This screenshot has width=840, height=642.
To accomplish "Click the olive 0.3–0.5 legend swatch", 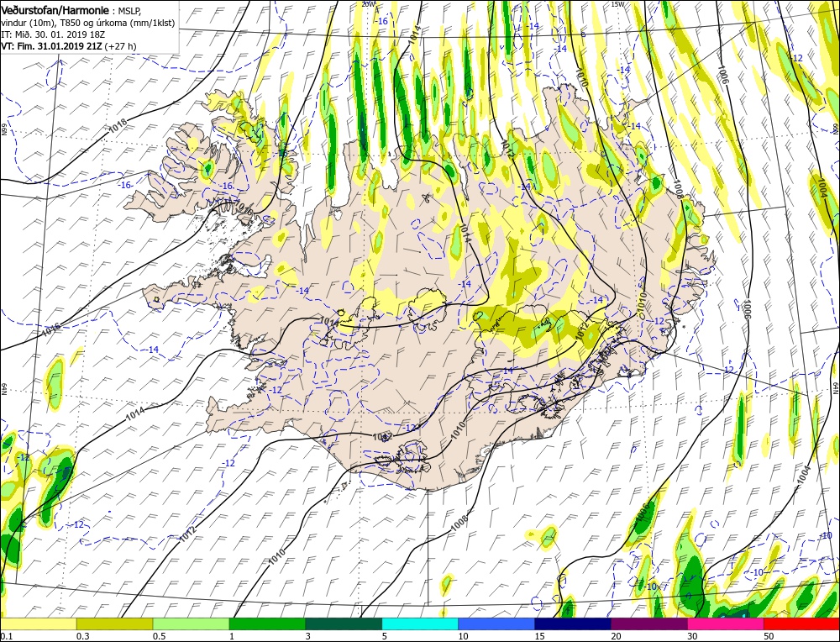I will tap(114, 624).
